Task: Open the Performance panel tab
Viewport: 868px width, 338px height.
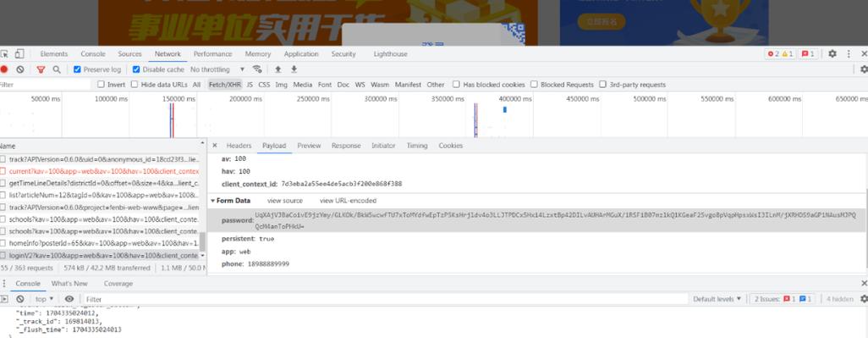Action: [x=212, y=53]
